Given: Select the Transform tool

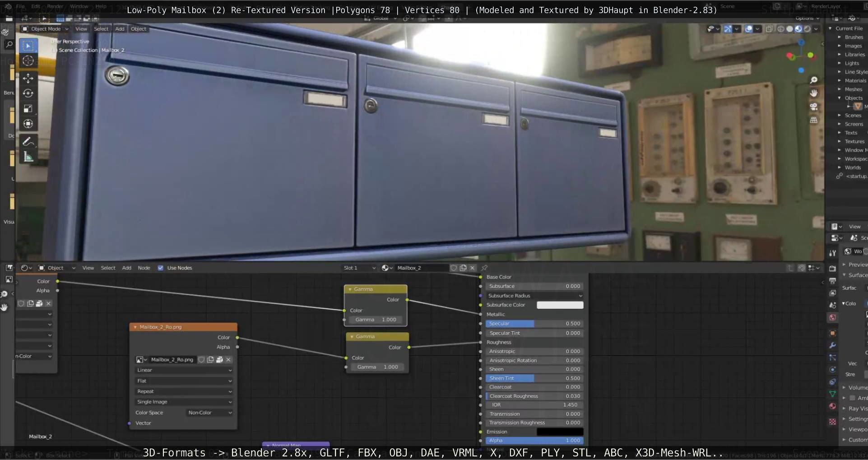Looking at the screenshot, I should click(28, 124).
